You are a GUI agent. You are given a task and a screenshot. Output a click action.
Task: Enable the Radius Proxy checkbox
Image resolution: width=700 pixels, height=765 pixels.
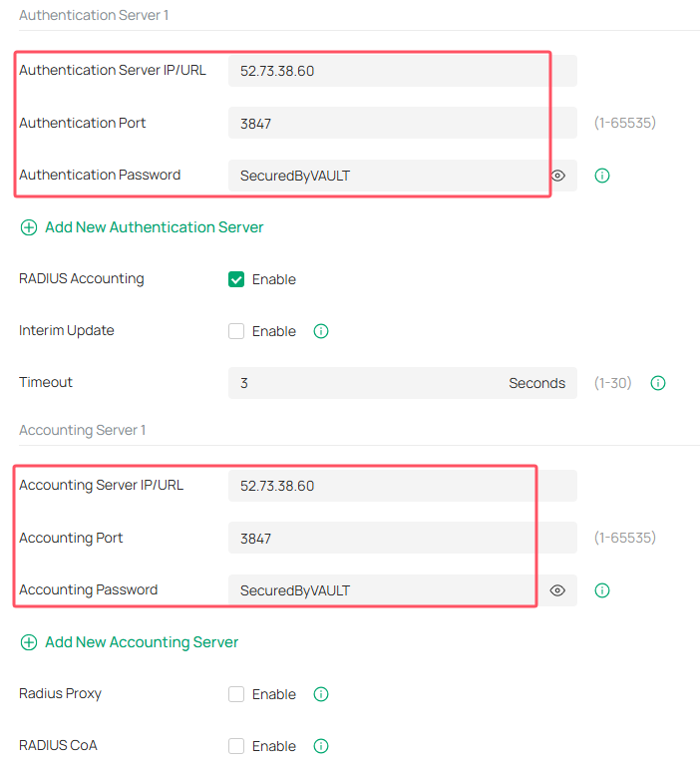[x=236, y=694]
